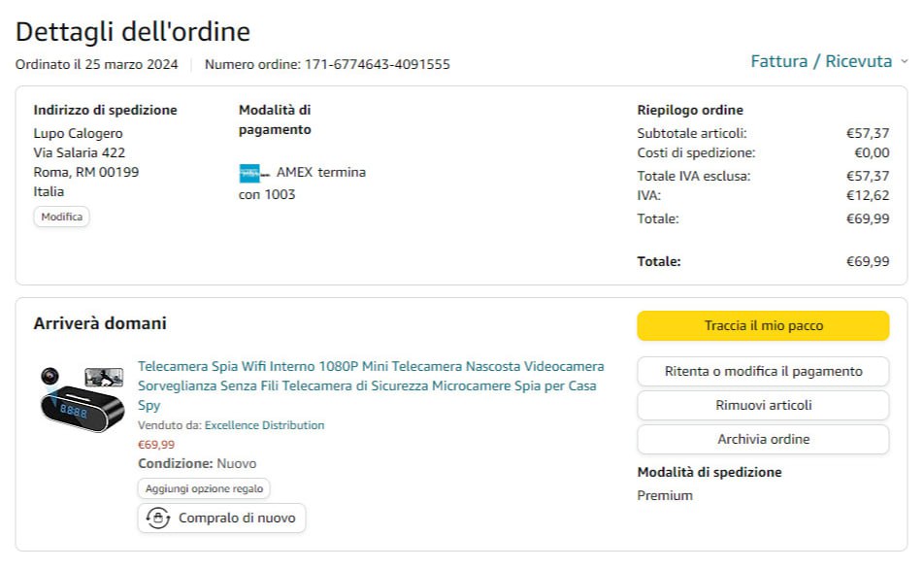Click the order number 171-6774643-4091555
Image resolution: width=924 pixels, height=569 pixels.
pyautogui.click(x=377, y=65)
